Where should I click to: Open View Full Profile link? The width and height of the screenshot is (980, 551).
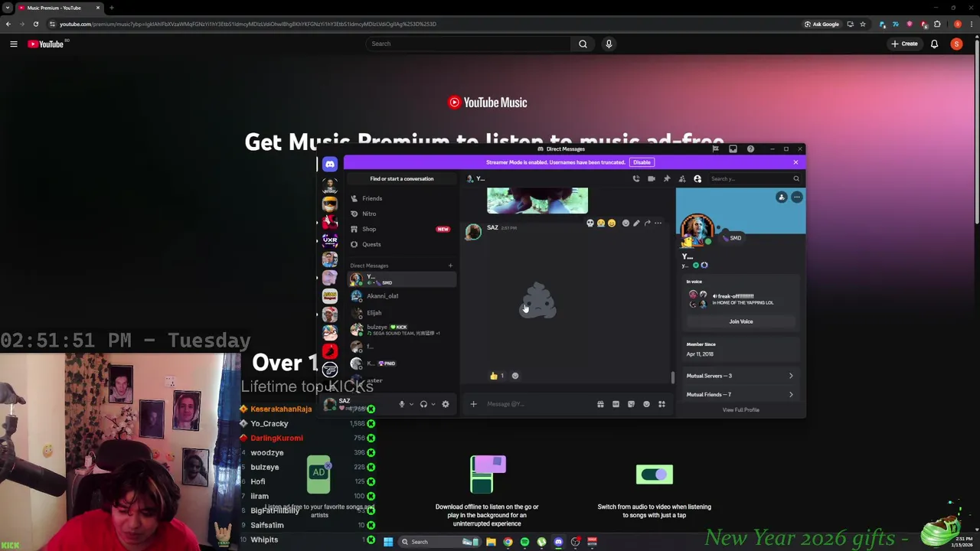(740, 410)
